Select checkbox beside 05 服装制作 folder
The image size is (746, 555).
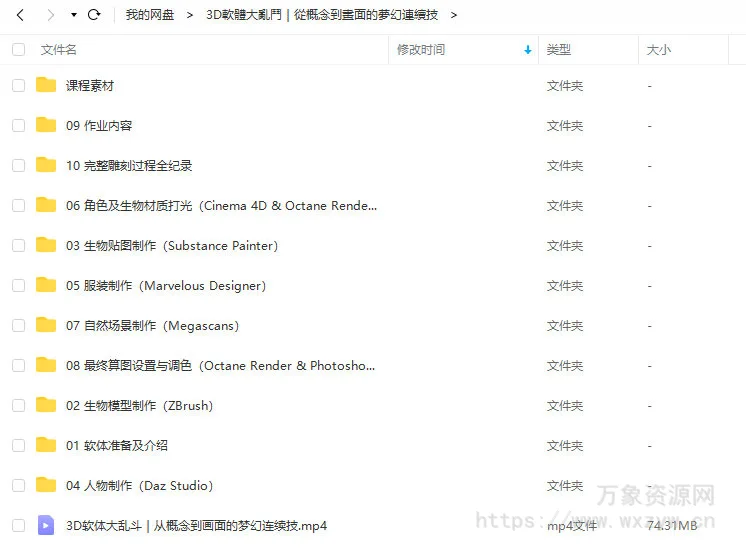tap(18, 285)
